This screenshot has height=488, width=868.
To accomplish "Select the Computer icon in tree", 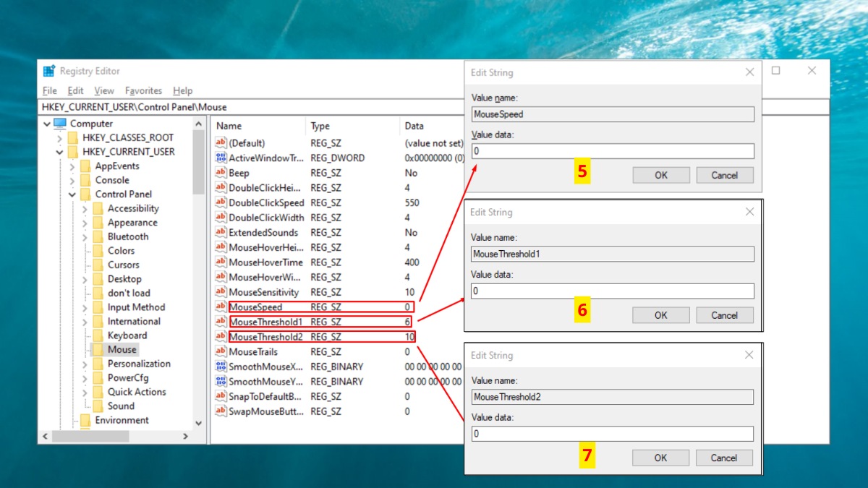I will [x=60, y=124].
